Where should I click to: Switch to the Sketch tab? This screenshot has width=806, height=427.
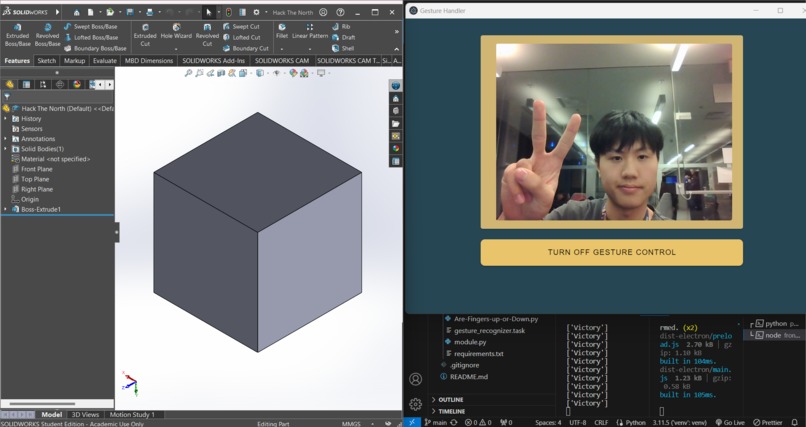click(46, 61)
